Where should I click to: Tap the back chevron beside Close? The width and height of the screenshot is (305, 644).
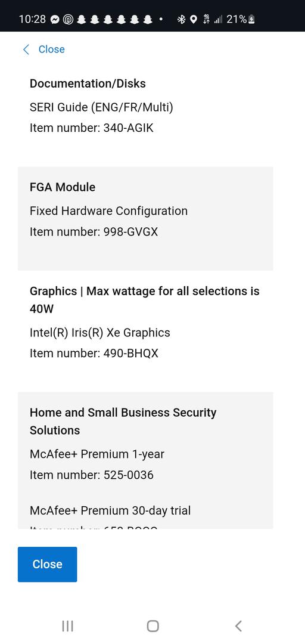26,49
